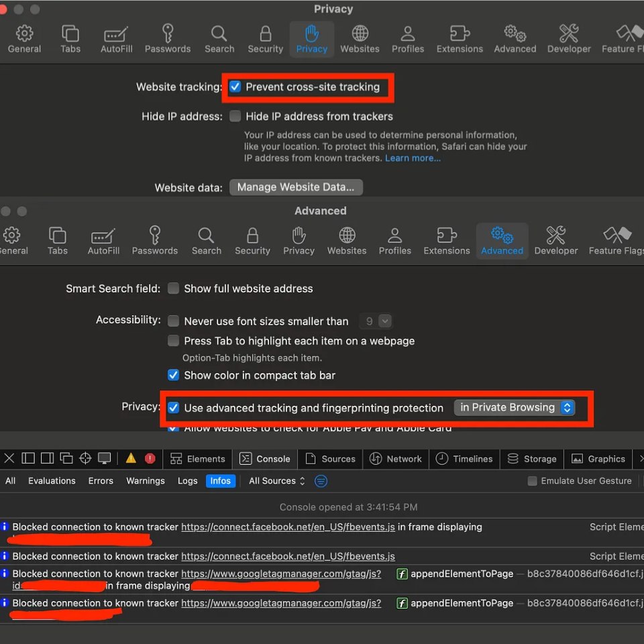Open Websites pane in Privacy window
The height and width of the screenshot is (644, 644).
(360, 39)
